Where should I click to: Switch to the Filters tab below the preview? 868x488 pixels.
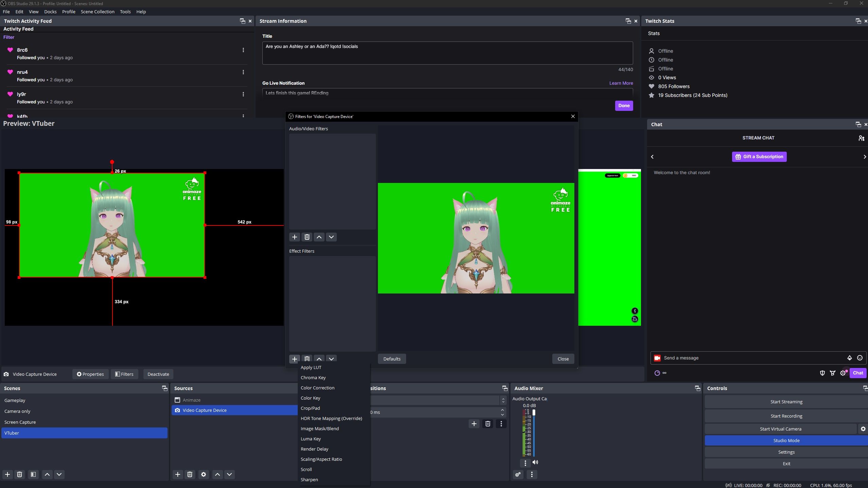pyautogui.click(x=124, y=374)
